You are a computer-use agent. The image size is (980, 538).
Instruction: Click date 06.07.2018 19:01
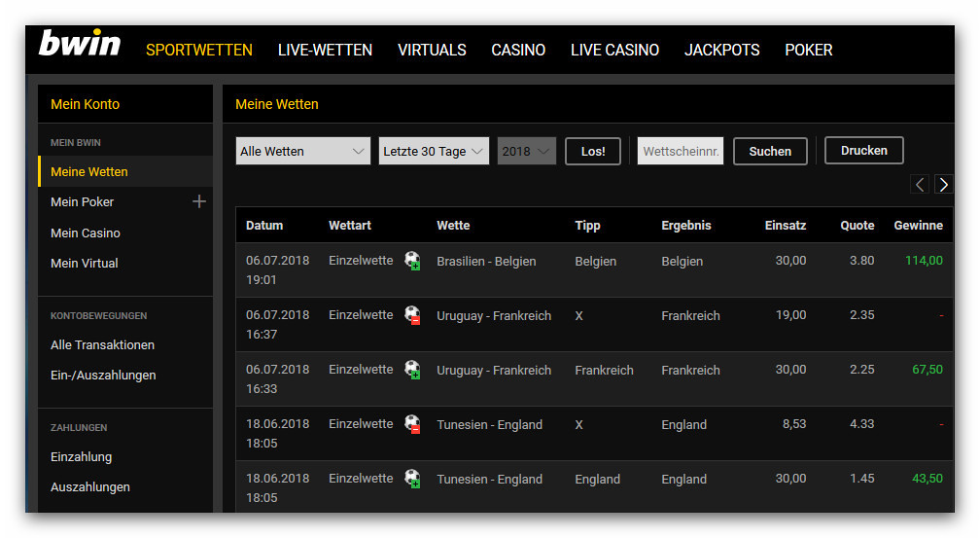click(277, 270)
